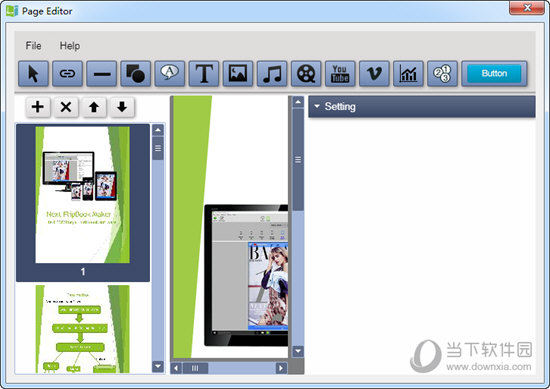Image resolution: width=550 pixels, height=389 pixels.
Task: Click canvas vertical scroll down arrow
Action: click(298, 351)
